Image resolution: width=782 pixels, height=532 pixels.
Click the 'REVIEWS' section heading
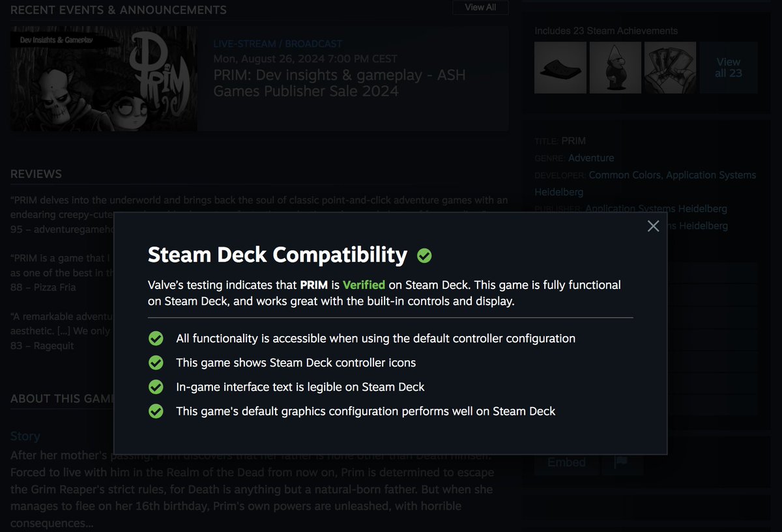point(36,174)
